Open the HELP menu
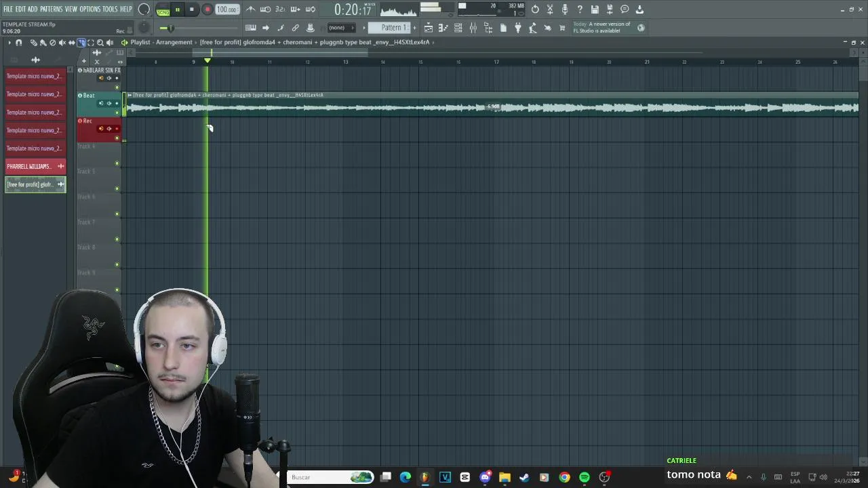Image resolution: width=868 pixels, height=488 pixels. (126, 9)
